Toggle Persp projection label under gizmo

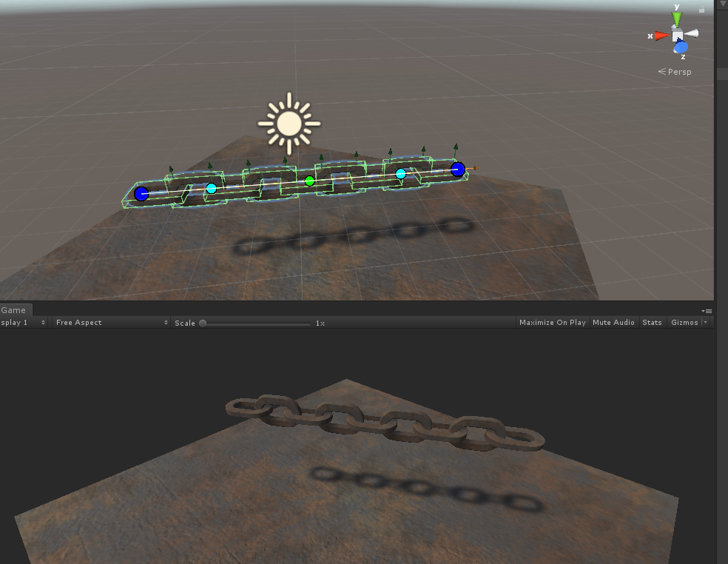[x=675, y=72]
